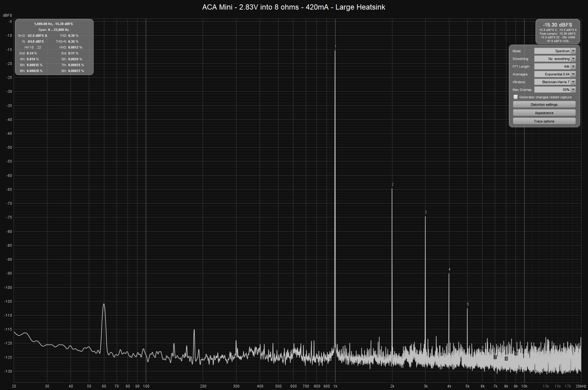Click the 1,000.00 Hz, -15.30 dBFS header
Screen dimensions: 588x390
point(54,24)
